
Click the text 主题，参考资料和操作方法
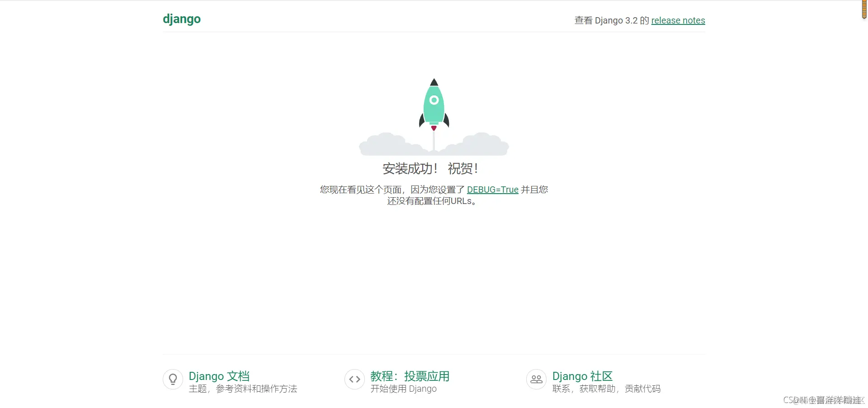pyautogui.click(x=243, y=389)
